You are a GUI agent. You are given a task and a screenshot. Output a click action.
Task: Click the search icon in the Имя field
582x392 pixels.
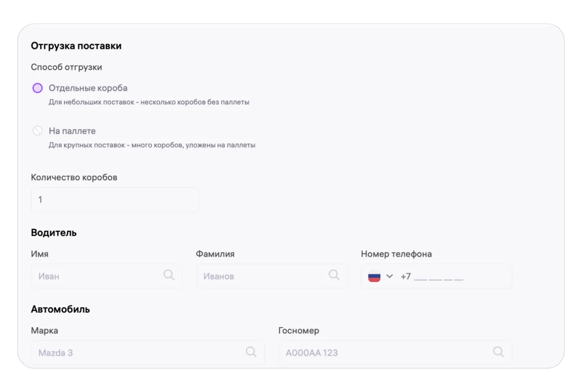click(169, 275)
